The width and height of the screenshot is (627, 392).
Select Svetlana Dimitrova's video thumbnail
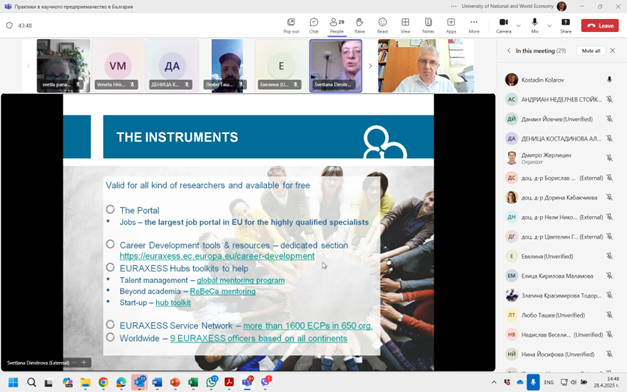(335, 66)
